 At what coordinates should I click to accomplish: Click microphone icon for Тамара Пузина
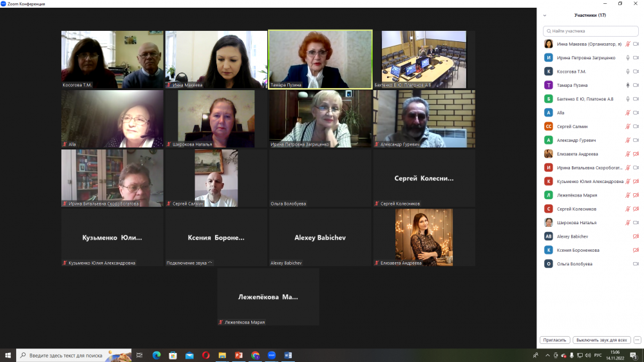(628, 85)
